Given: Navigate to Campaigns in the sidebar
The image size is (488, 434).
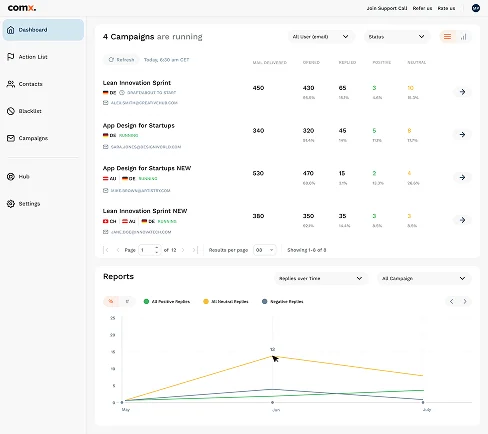Looking at the screenshot, I should (27, 138).
